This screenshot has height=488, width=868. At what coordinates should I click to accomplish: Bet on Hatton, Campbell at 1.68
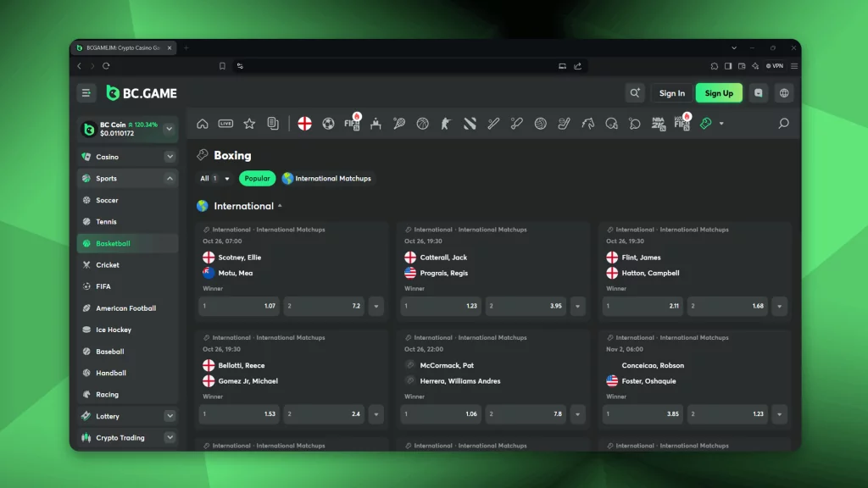coord(727,306)
